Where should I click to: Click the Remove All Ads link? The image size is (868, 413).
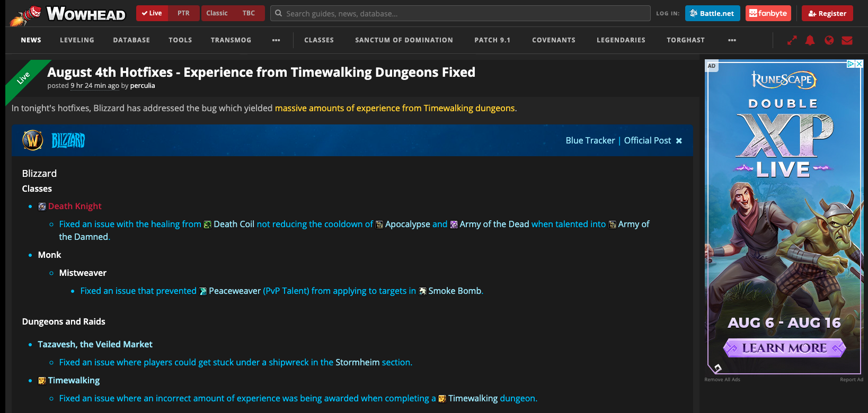722,380
